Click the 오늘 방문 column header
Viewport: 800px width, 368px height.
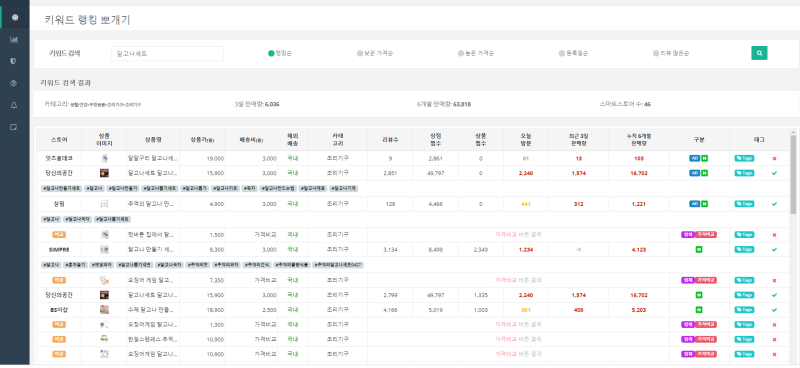pyautogui.click(x=526, y=139)
